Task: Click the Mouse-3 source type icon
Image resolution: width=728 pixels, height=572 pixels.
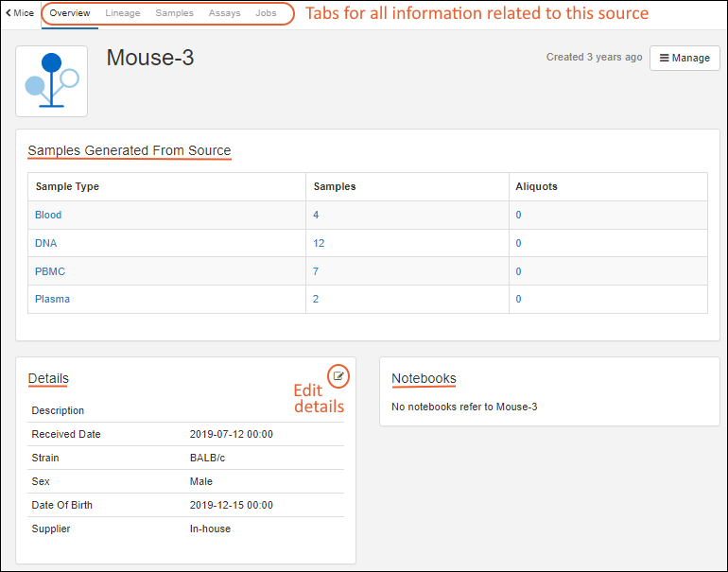Action: (51, 81)
